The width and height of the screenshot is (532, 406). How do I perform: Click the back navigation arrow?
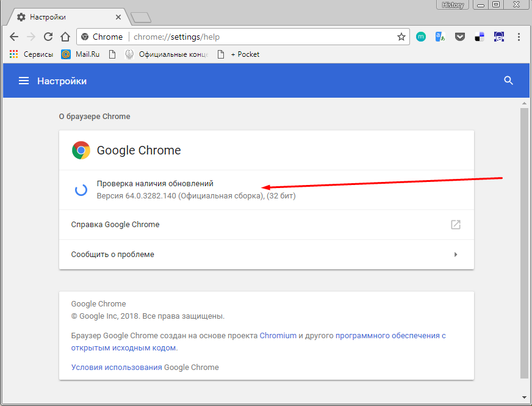pos(14,37)
